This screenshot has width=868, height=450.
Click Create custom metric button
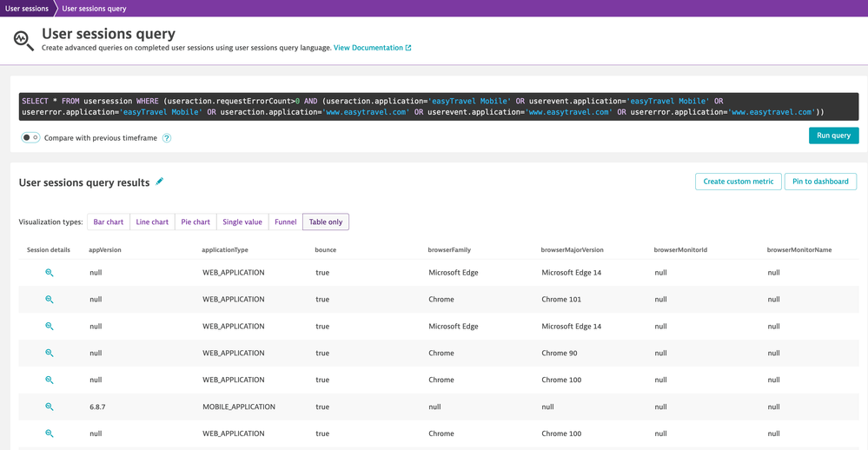pyautogui.click(x=738, y=182)
